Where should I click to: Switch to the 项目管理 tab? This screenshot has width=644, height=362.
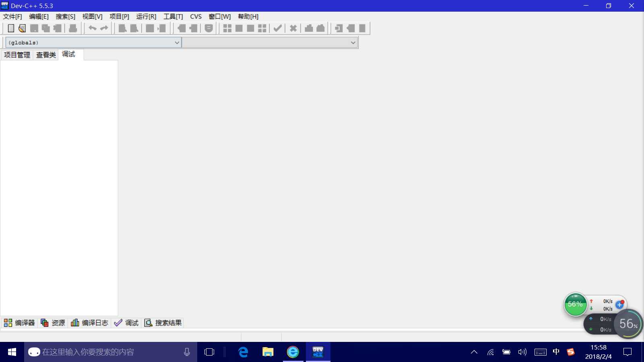[17, 55]
